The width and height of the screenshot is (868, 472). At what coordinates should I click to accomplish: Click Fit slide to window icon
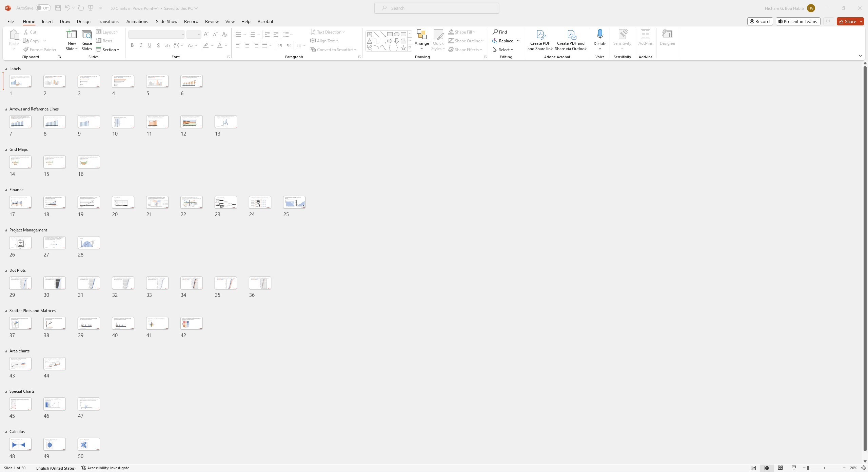pos(864,468)
